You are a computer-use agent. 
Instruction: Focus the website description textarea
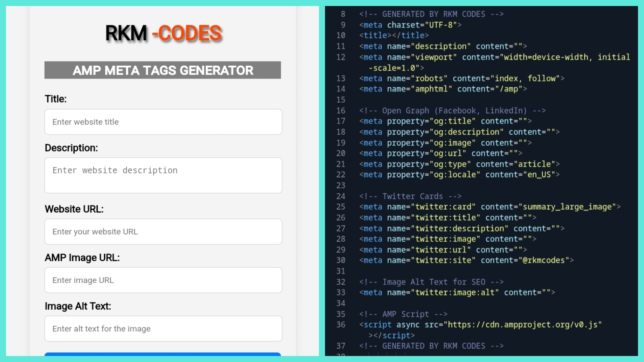[163, 175]
